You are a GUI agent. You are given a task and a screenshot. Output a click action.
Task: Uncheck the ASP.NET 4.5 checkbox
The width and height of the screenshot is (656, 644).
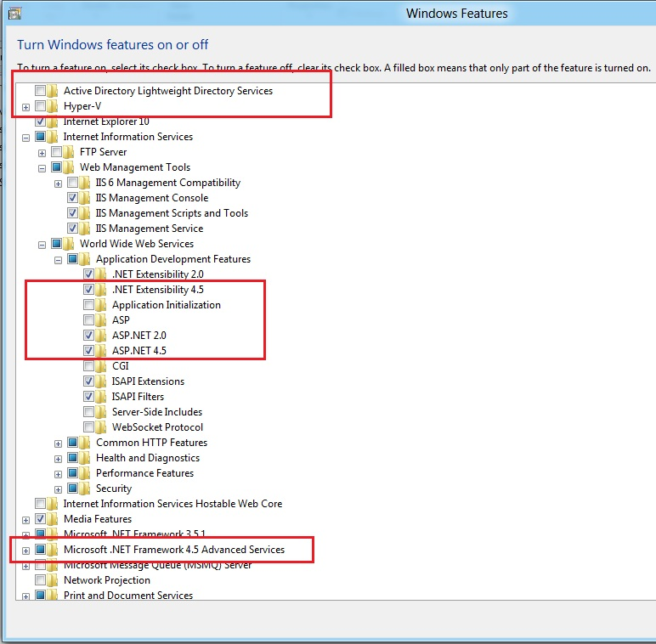[x=89, y=351]
